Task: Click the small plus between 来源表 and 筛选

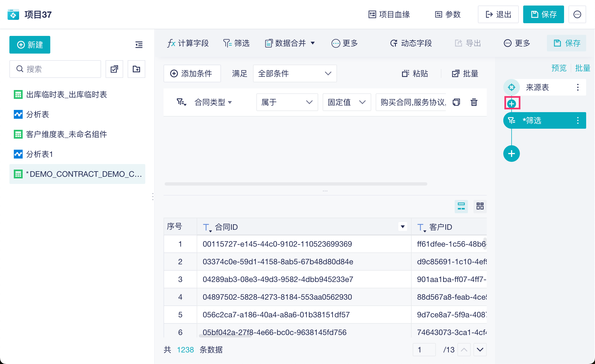Action: (x=512, y=104)
